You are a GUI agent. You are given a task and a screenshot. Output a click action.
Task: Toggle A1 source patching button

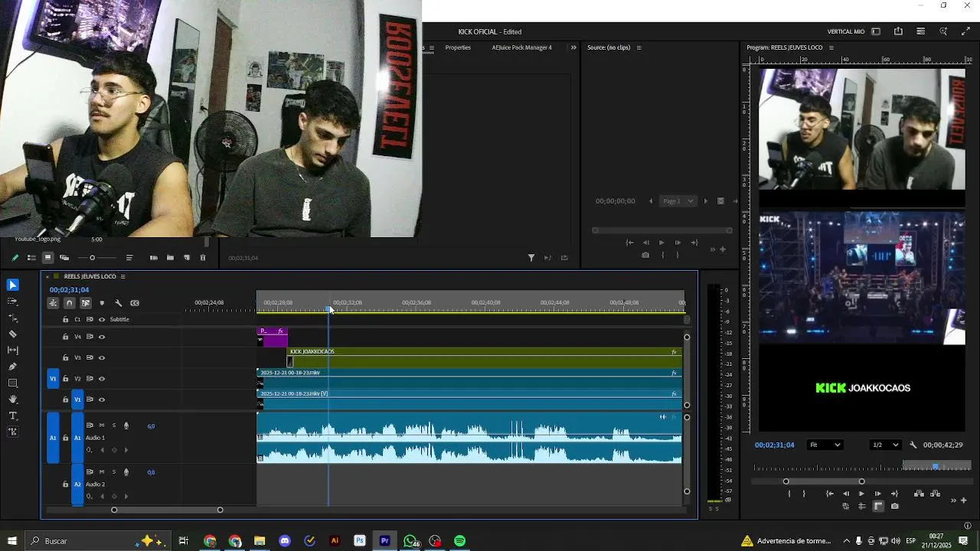53,438
